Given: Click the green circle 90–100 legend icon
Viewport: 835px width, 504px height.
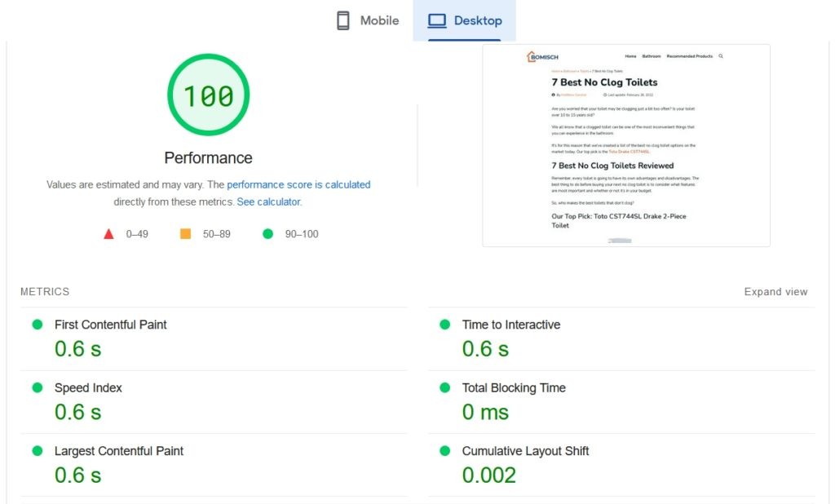Looking at the screenshot, I should (267, 234).
